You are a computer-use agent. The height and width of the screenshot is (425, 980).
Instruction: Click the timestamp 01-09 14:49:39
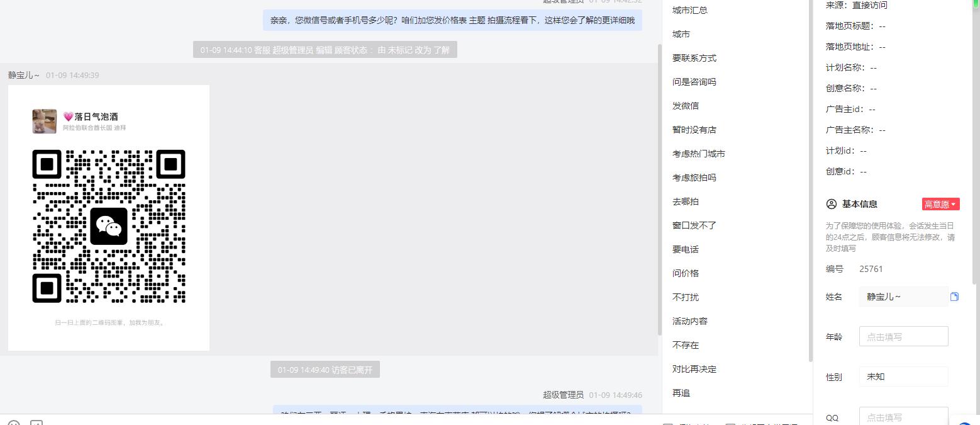coord(72,75)
